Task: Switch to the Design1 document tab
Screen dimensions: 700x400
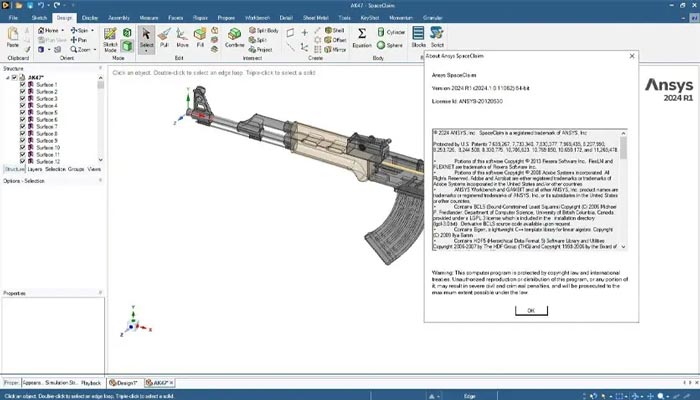Action: pyautogui.click(x=124, y=383)
